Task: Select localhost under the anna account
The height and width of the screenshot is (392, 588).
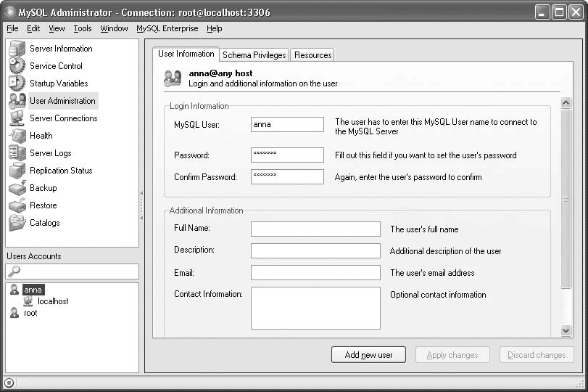Action: 53,301
